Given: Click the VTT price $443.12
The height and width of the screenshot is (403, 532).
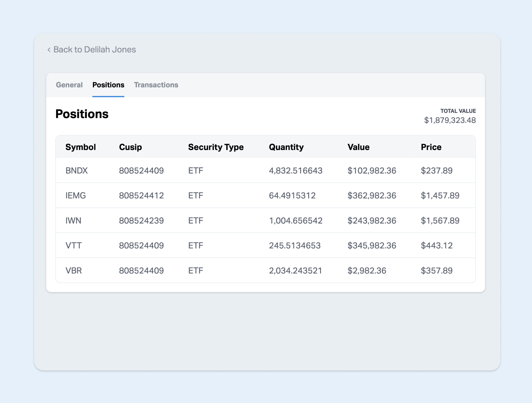Looking at the screenshot, I should coord(436,245).
